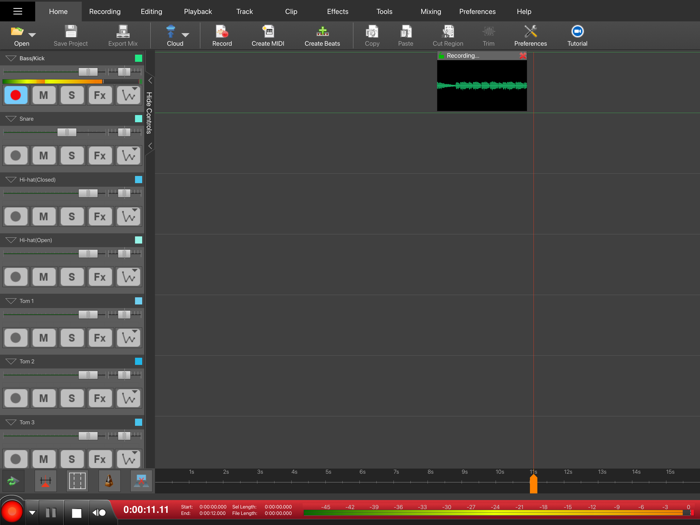Open automation curve for Bass/Kick track
Image resolution: width=700 pixels, height=525 pixels.
pos(129,95)
